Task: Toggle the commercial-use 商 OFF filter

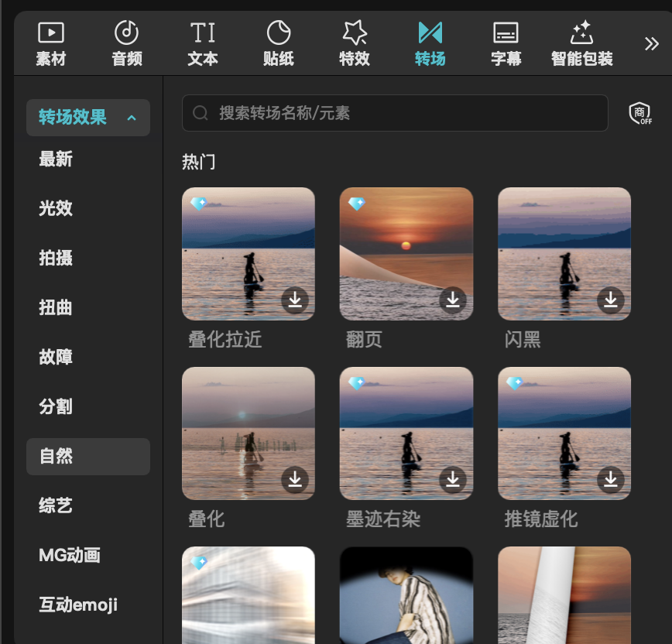Action: coord(639,113)
